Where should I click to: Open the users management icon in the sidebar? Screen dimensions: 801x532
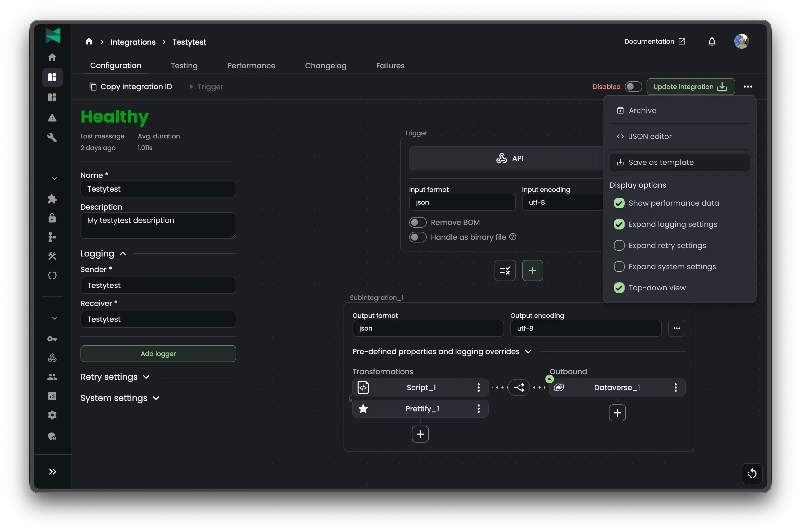coord(53,377)
